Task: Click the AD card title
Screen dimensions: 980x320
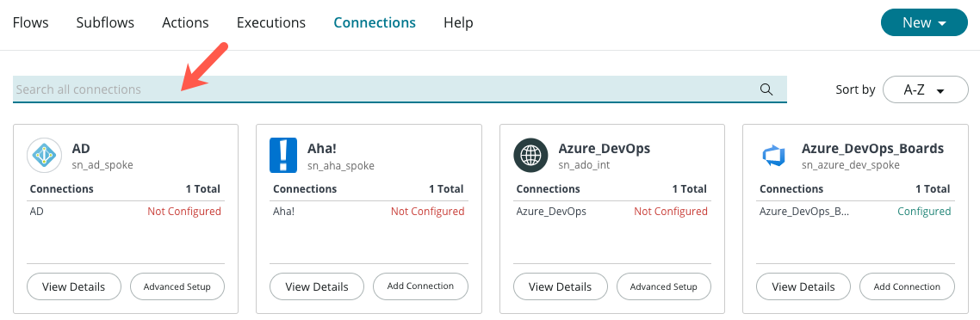Action: 81,149
